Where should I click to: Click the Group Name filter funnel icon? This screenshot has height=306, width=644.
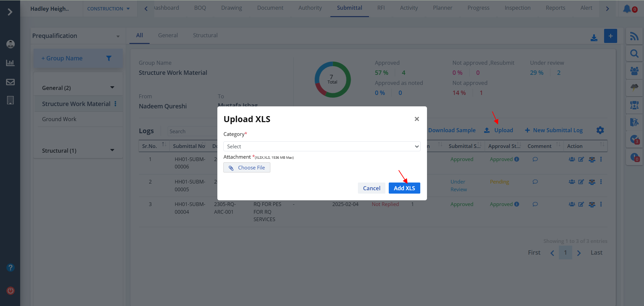click(109, 58)
